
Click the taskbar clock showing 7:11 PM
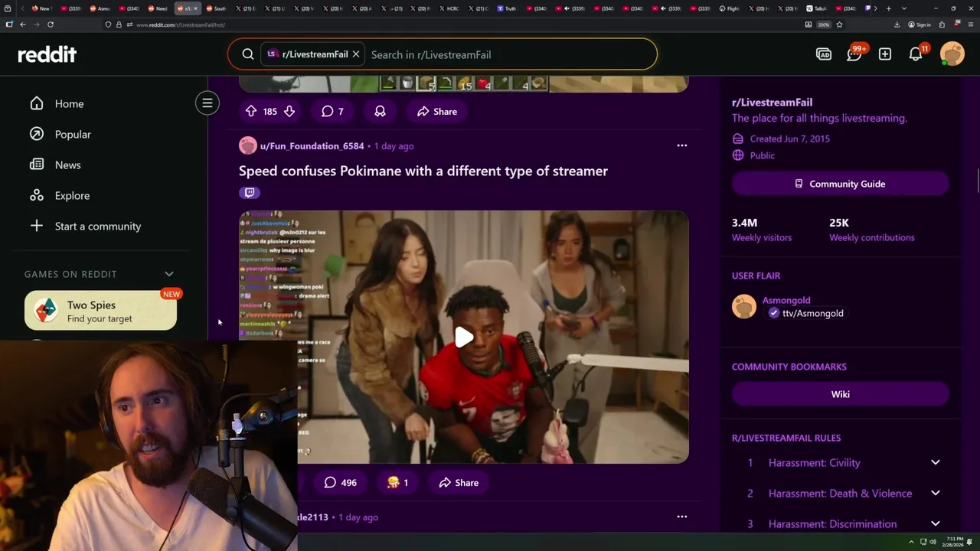(954, 542)
